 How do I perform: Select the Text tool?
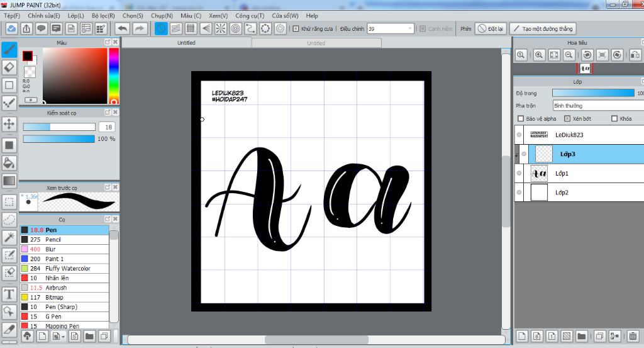pos(9,294)
